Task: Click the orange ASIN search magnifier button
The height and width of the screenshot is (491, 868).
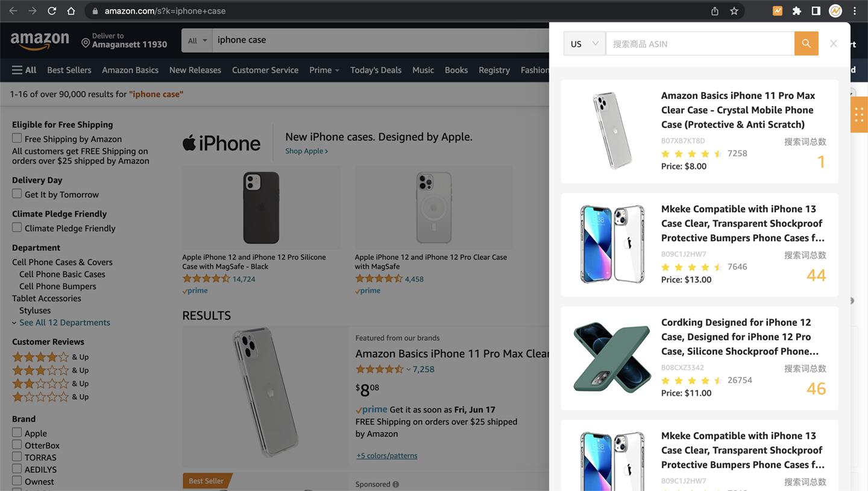Action: (806, 43)
